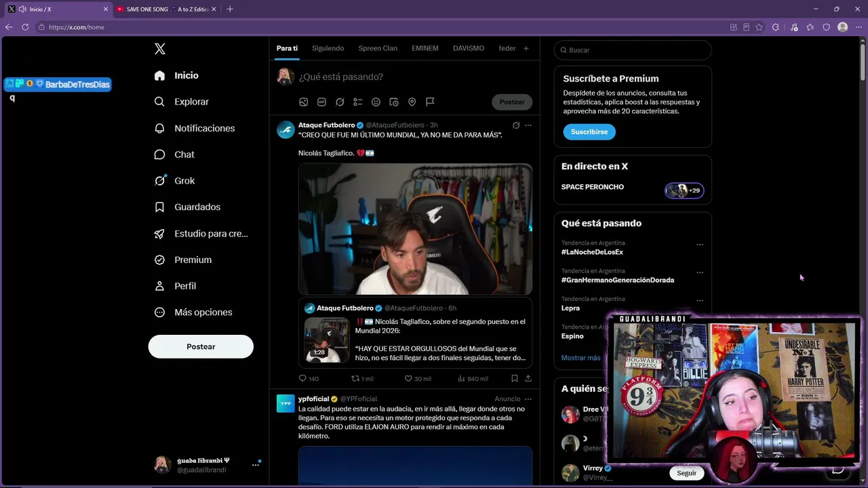
Task: Open Perfil in the sidebar
Action: [x=175, y=286]
